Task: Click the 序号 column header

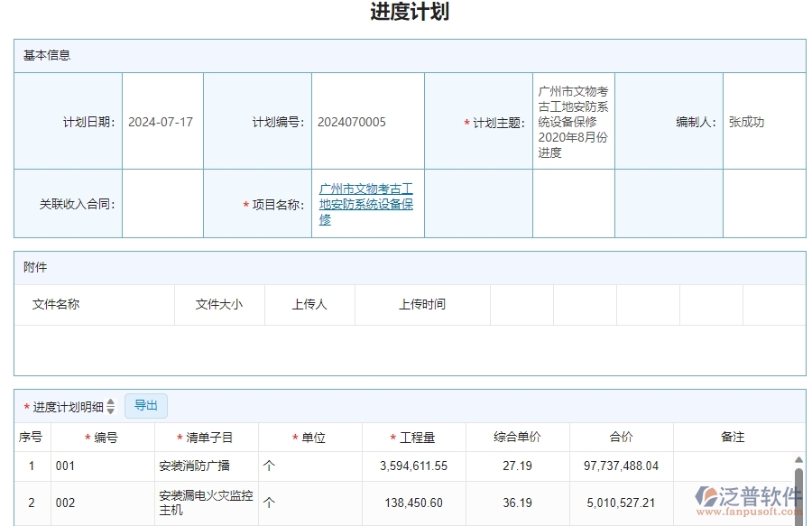Action: point(31,437)
